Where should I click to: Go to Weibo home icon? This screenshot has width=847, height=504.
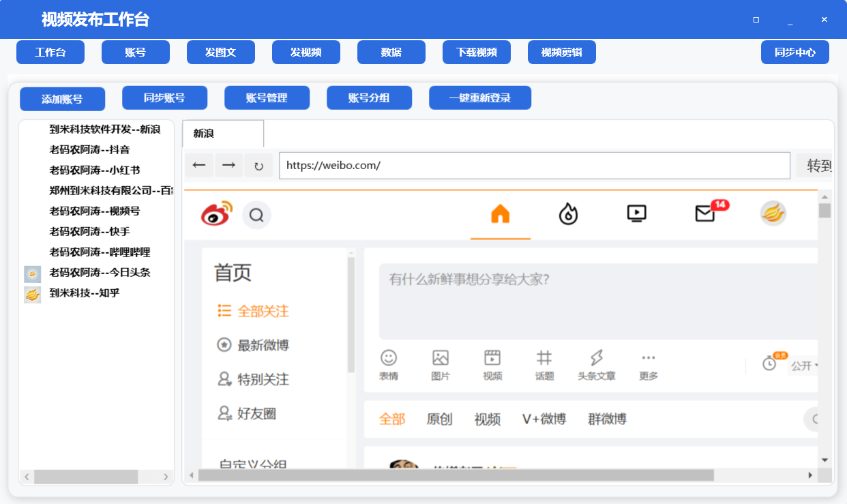tap(501, 214)
